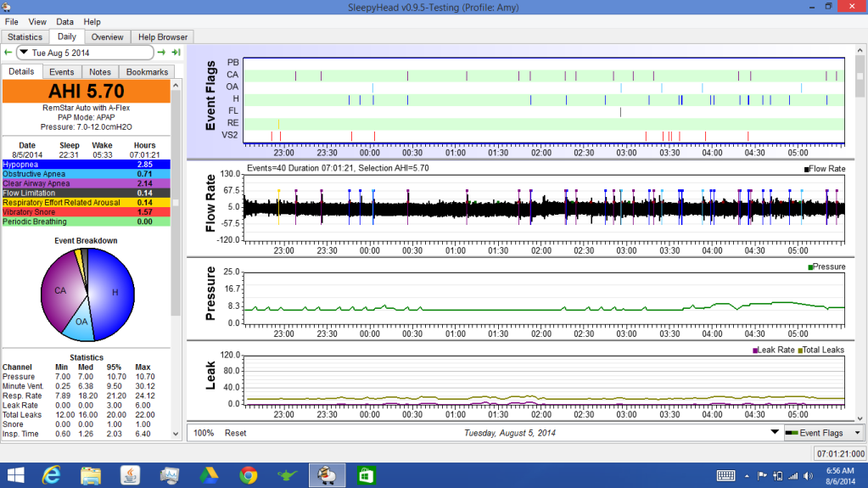Image resolution: width=868 pixels, height=488 pixels.
Task: Click the Reset zoom button
Action: pyautogui.click(x=235, y=433)
